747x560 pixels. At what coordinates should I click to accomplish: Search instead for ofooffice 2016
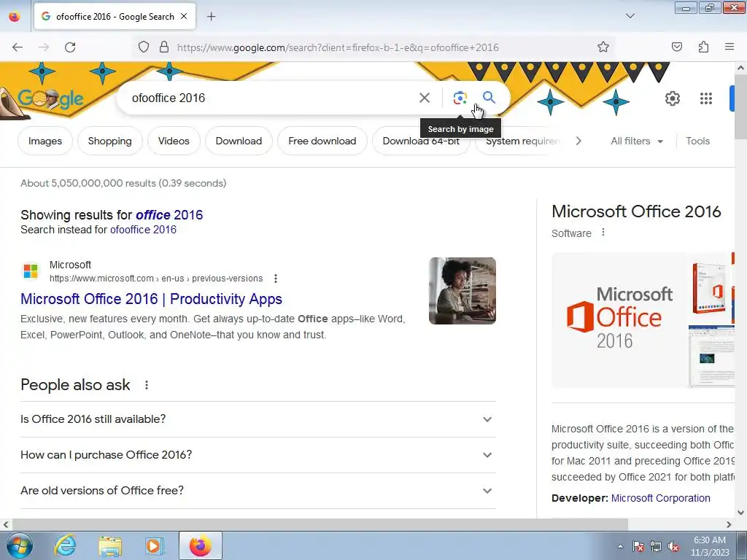click(x=144, y=230)
